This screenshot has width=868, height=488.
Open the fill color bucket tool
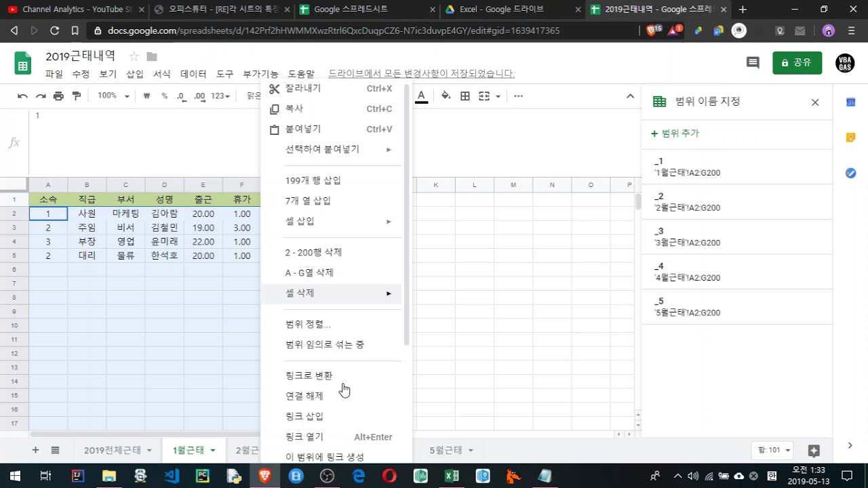click(446, 96)
